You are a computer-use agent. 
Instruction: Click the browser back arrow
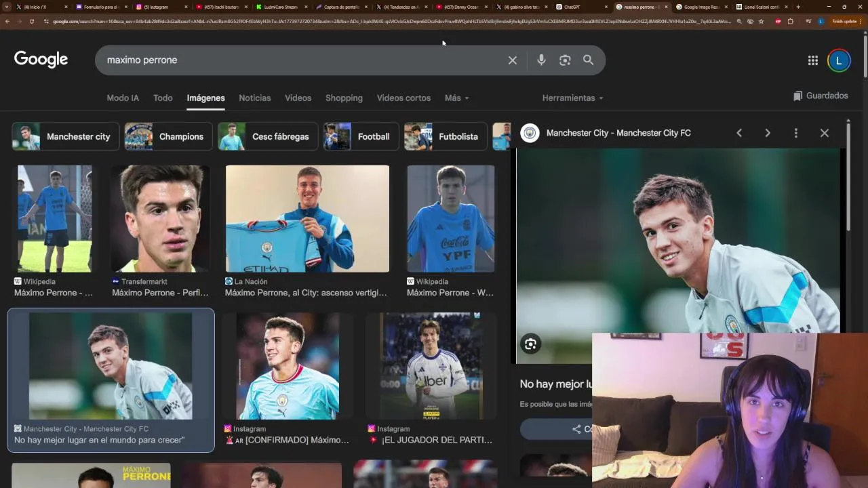7,21
